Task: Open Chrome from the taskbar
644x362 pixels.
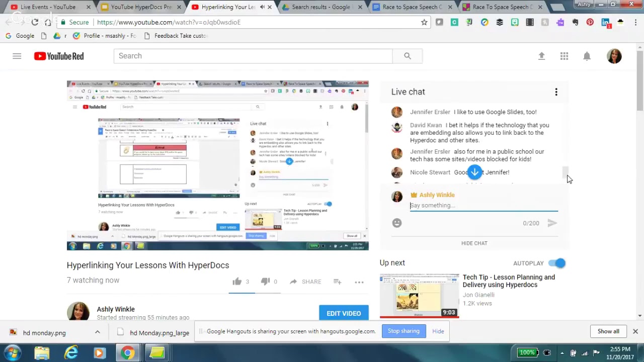Action: click(128, 353)
